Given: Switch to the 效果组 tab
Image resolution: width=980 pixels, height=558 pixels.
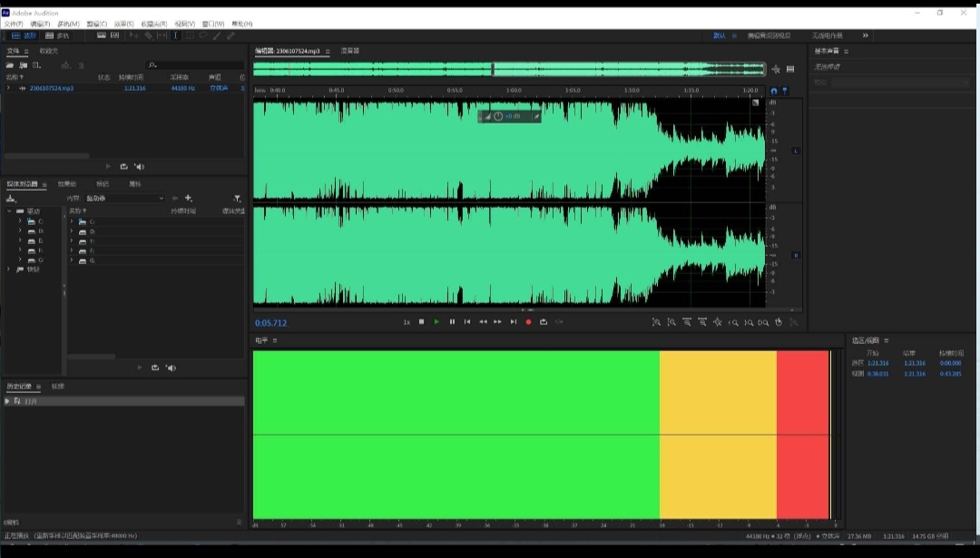Looking at the screenshot, I should (x=67, y=184).
